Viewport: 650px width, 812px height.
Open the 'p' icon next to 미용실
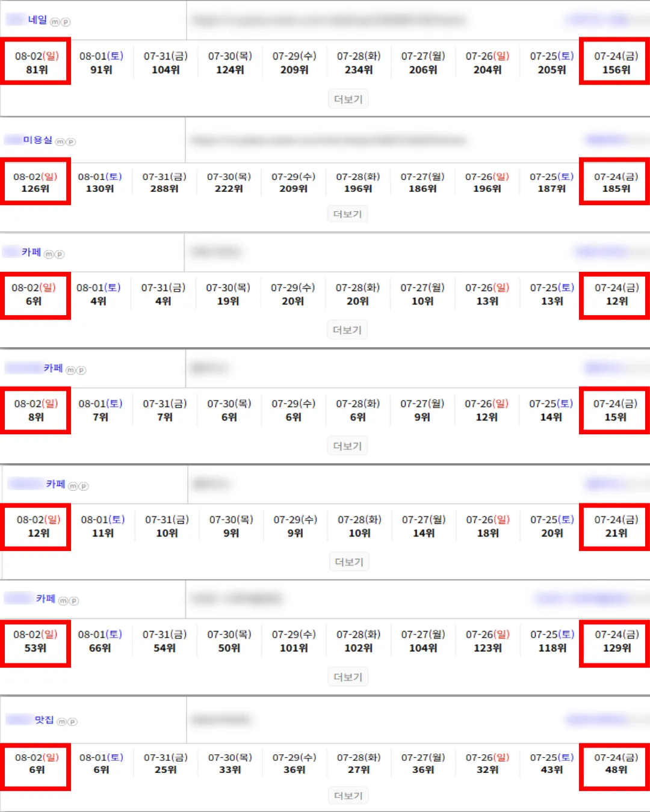[x=70, y=142]
